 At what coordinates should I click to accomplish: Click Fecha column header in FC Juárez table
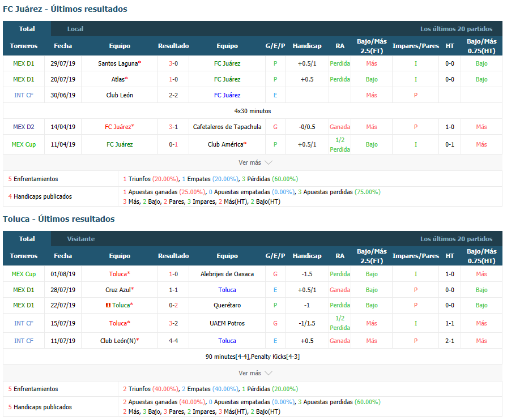63,46
